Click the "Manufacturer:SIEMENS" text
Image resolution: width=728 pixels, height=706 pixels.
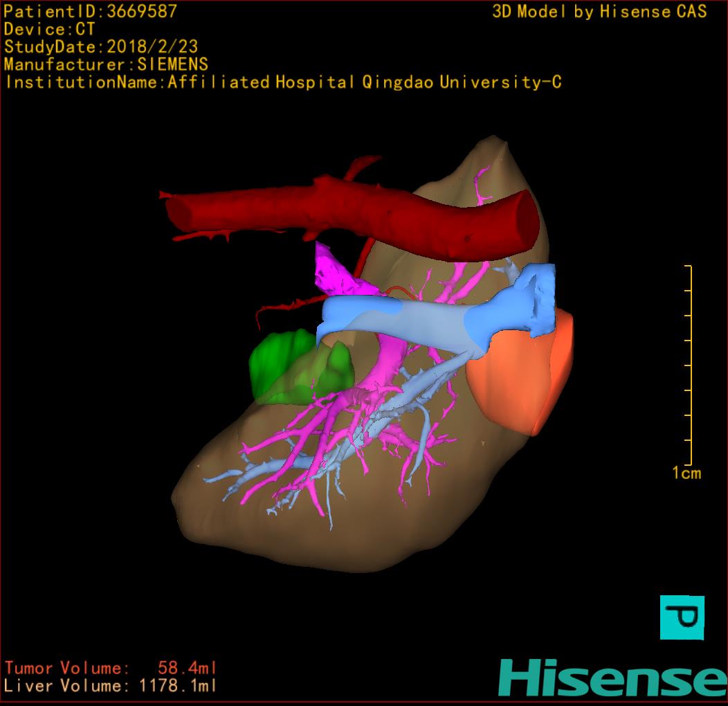pyautogui.click(x=107, y=64)
